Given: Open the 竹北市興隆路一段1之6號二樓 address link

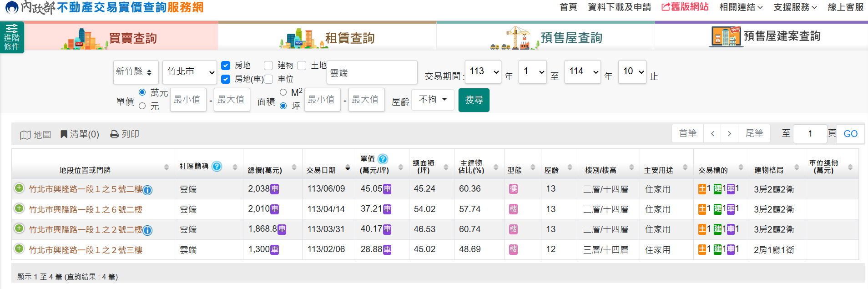Looking at the screenshot, I should (x=86, y=209).
